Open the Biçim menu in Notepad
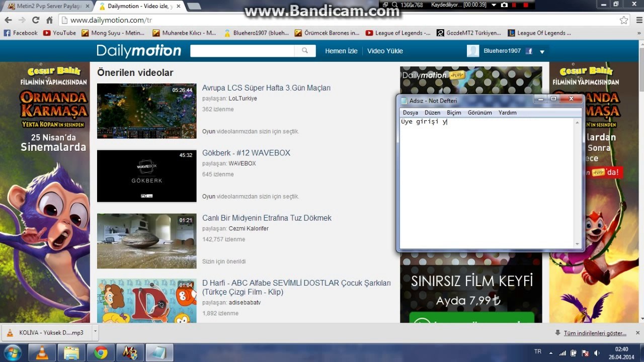The image size is (644, 362). pos(454,113)
